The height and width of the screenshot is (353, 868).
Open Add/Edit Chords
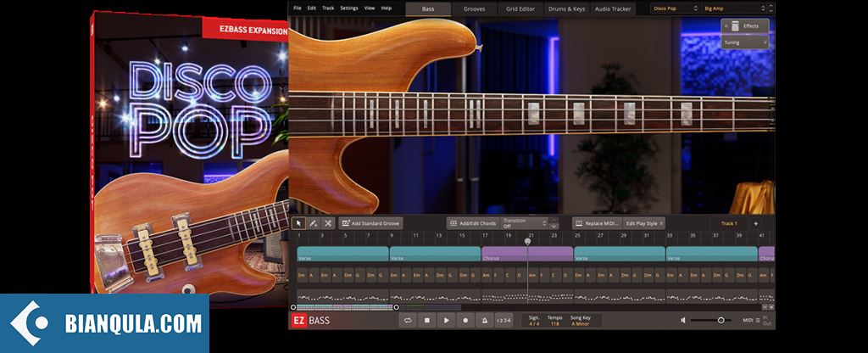(472, 223)
